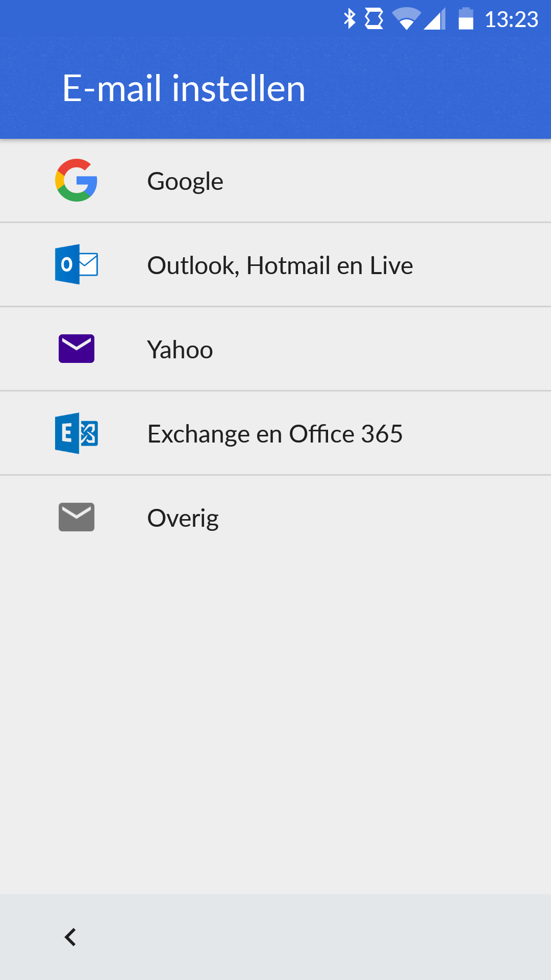Tap the Google 'G' logo icon
Viewport: 551px width, 980px height.
[x=77, y=180]
